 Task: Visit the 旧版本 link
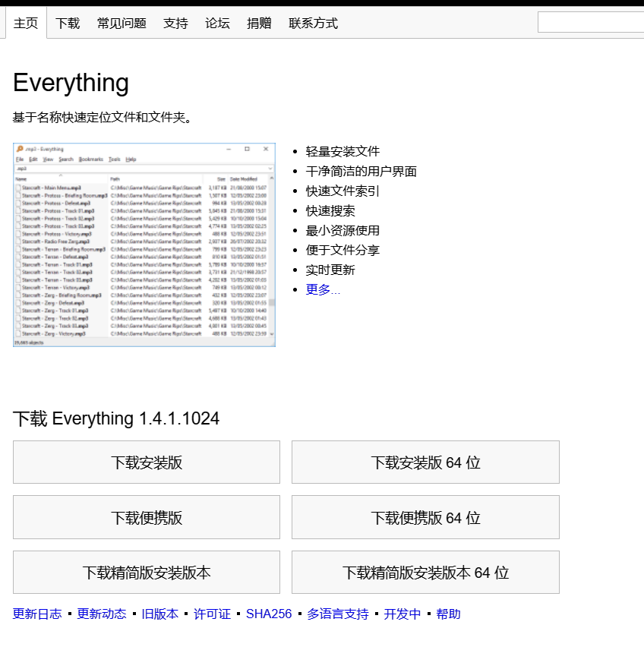click(x=159, y=614)
